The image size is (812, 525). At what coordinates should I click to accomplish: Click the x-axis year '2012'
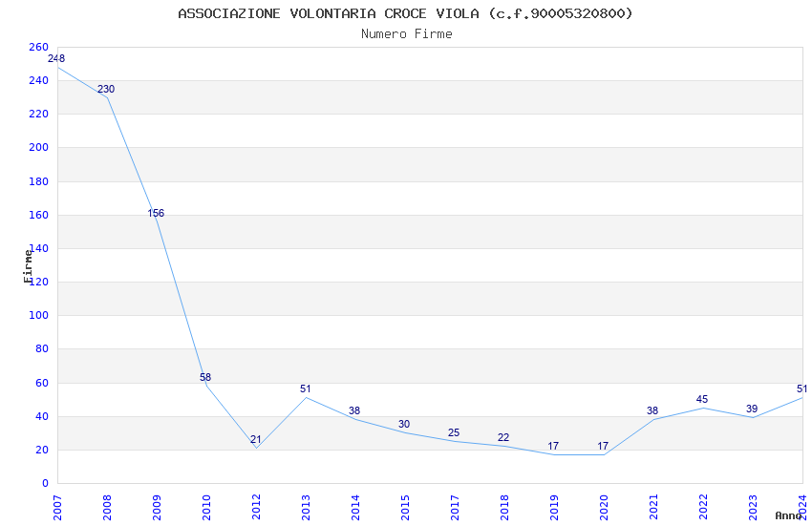coord(256,508)
